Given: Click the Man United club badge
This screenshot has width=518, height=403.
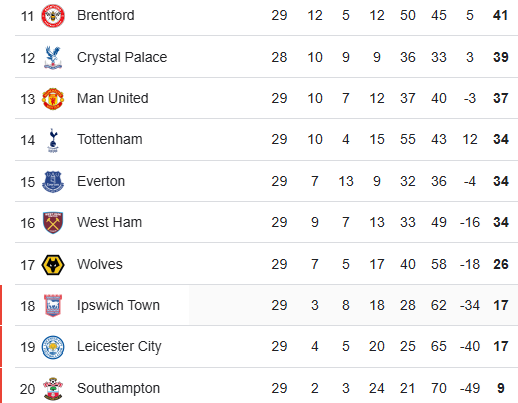Looking at the screenshot, I should coord(53,99).
